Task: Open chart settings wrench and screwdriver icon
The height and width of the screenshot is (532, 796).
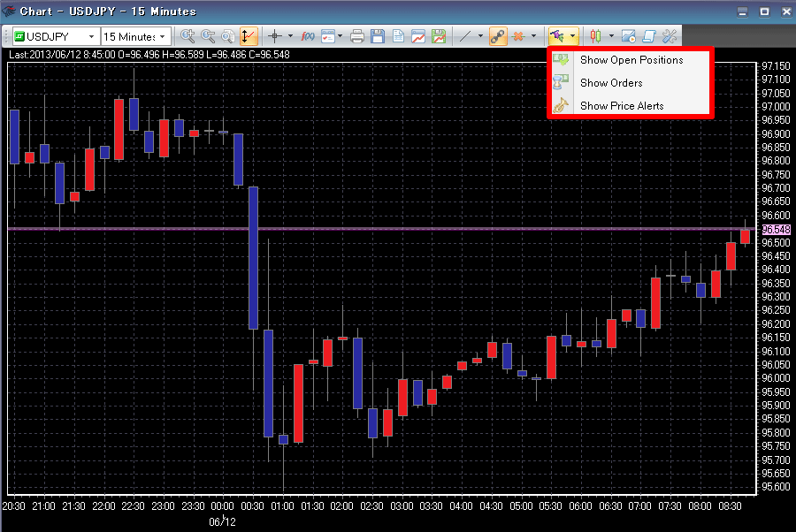Action: pyautogui.click(x=670, y=36)
